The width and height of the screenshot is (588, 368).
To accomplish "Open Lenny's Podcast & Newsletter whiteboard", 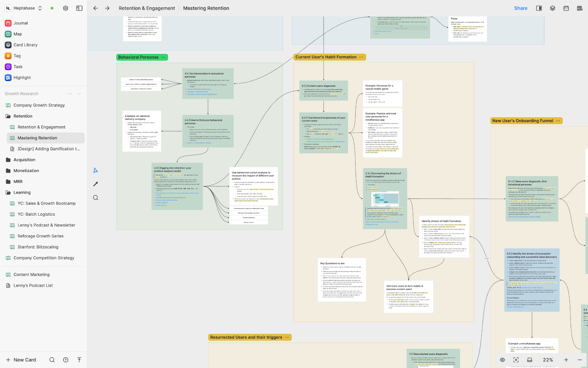I will click(46, 225).
